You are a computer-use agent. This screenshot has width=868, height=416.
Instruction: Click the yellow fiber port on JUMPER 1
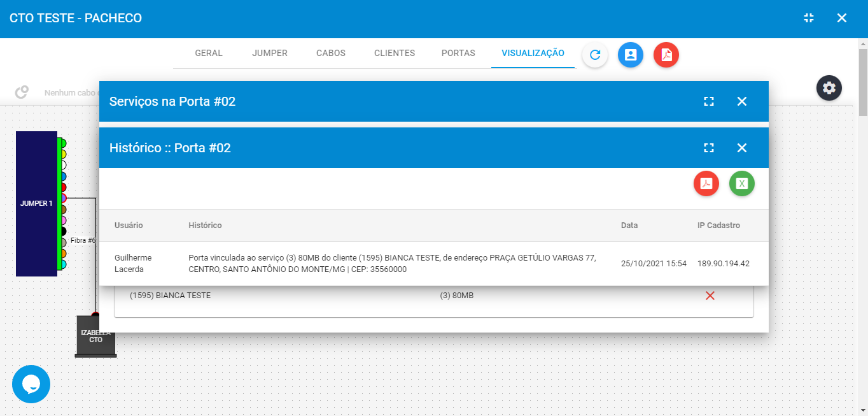pos(62,154)
